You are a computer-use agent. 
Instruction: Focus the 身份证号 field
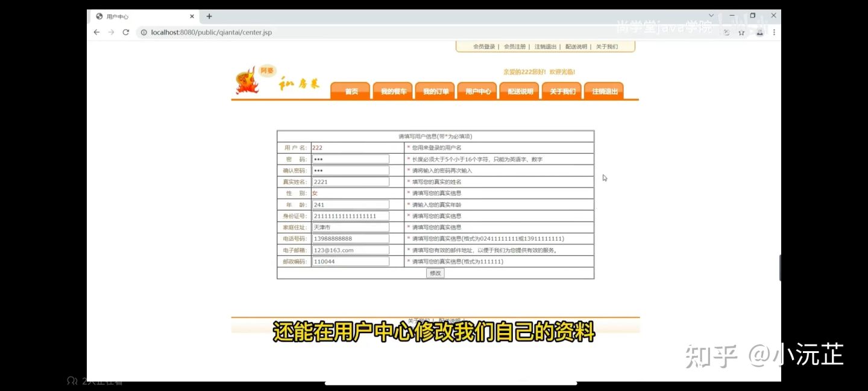(350, 216)
